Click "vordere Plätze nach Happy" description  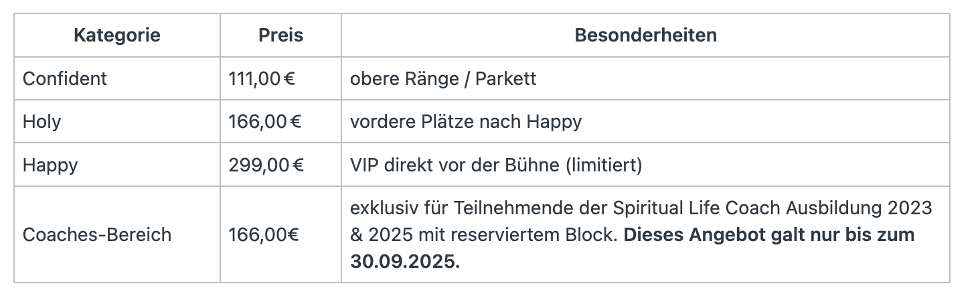(x=466, y=121)
